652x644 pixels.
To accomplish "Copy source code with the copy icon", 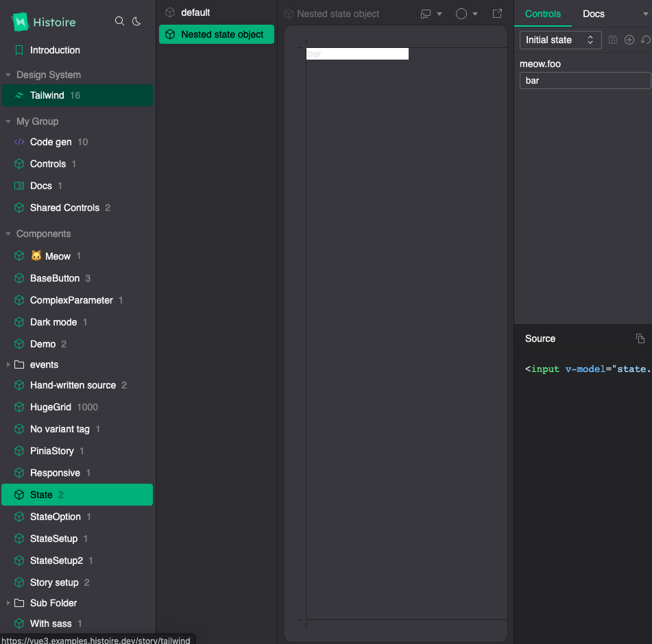I will coord(640,338).
